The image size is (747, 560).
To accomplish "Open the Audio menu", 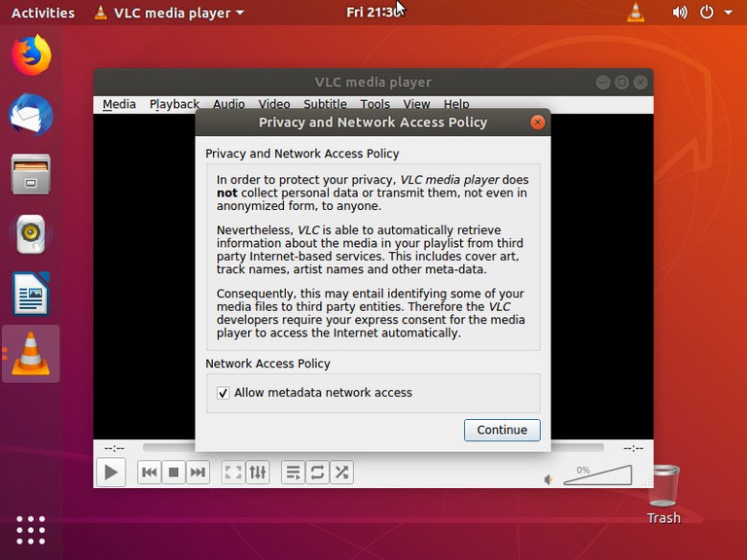I will (x=230, y=104).
